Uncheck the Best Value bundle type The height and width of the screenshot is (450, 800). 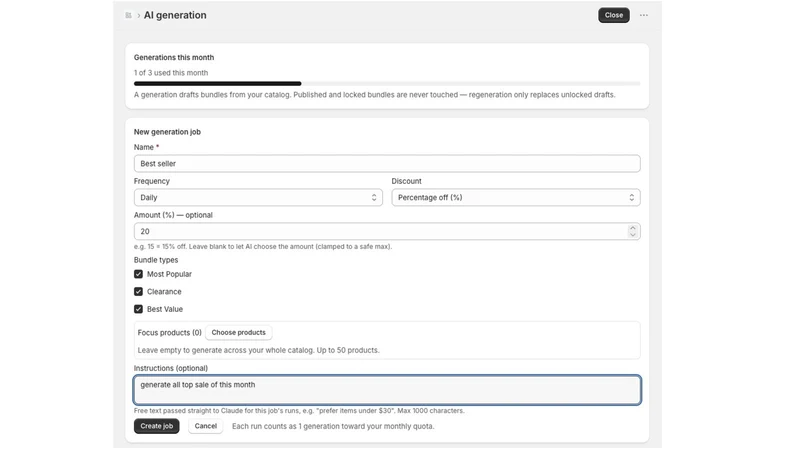pyautogui.click(x=138, y=309)
